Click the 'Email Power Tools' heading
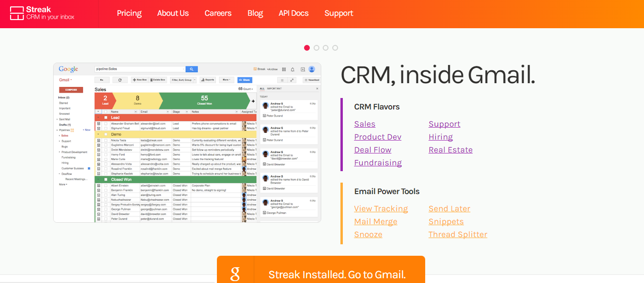 387,192
